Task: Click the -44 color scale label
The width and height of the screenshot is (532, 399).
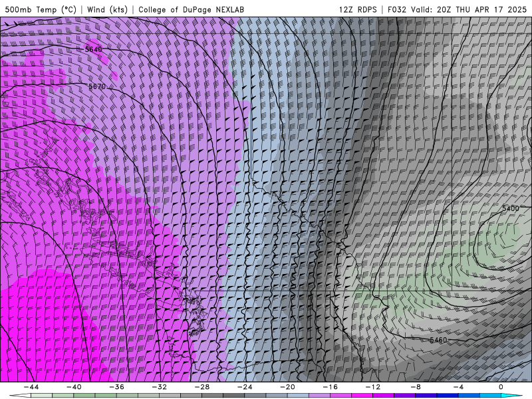Action: (31, 387)
